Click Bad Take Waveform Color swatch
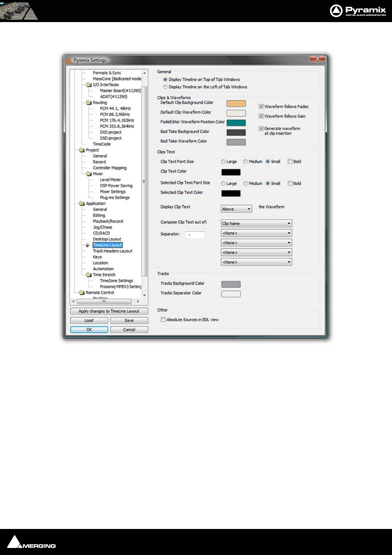The width and height of the screenshot is (392, 555). [x=236, y=142]
